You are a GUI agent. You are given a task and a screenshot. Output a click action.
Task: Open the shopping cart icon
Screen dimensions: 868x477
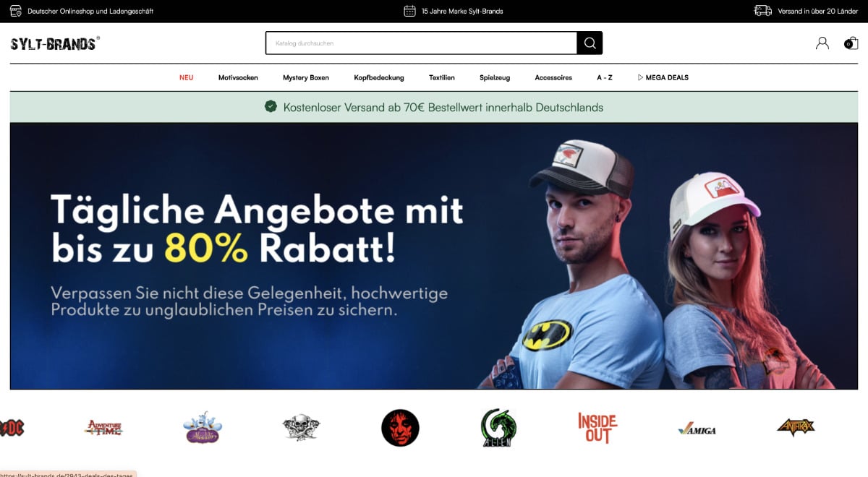point(851,43)
